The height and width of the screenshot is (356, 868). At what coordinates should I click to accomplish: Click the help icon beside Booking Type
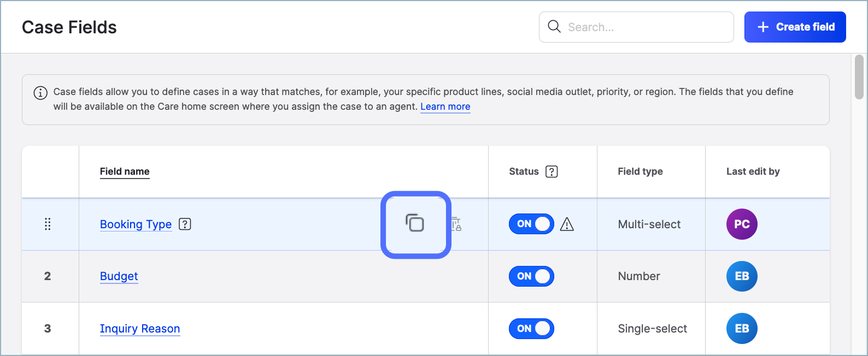[185, 224]
